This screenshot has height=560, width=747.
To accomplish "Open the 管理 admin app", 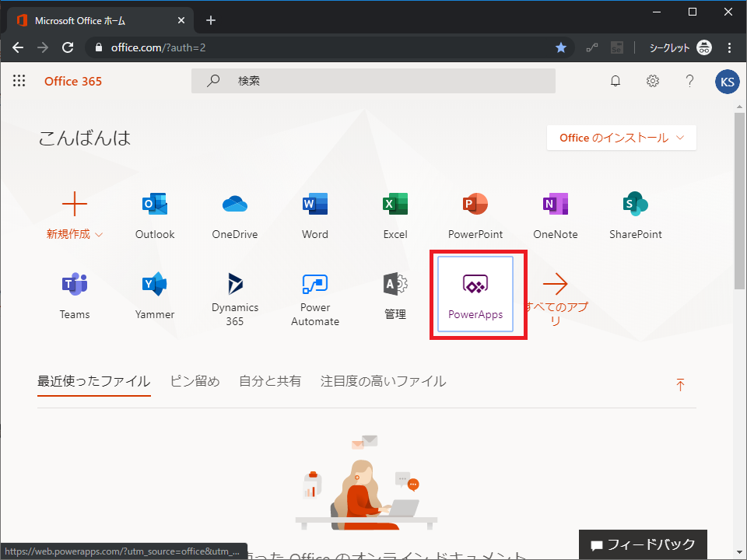I will [395, 296].
